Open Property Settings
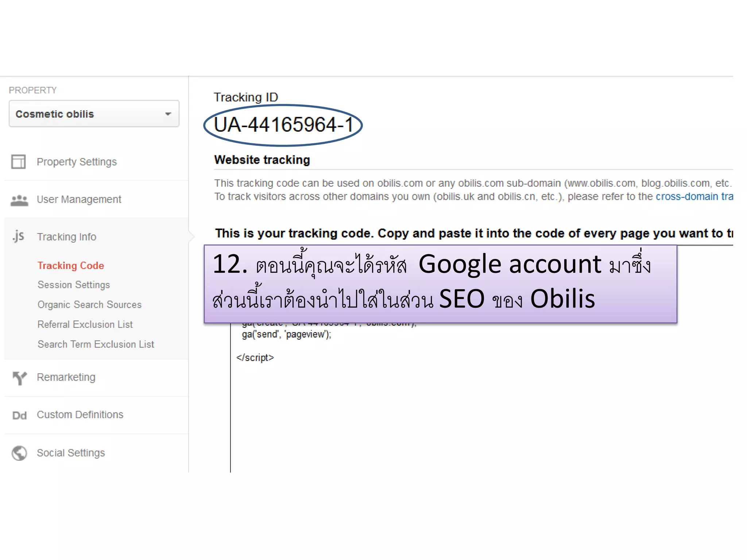Viewport: 747px width, 560px height. (77, 162)
